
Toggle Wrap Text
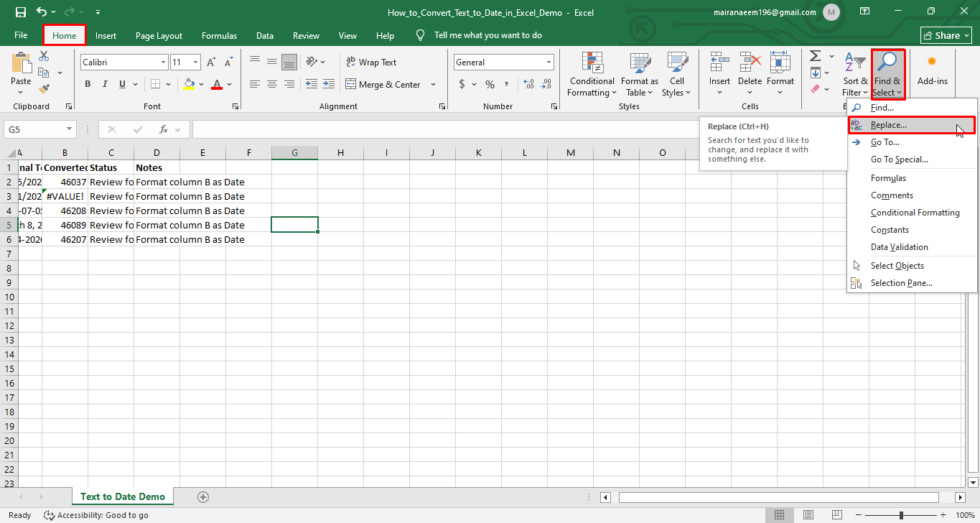point(371,63)
